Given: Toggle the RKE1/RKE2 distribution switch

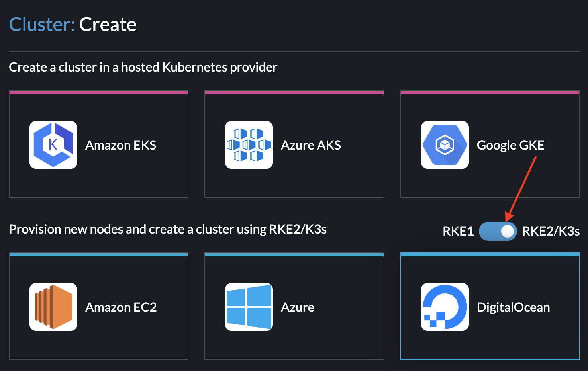Looking at the screenshot, I should [498, 231].
